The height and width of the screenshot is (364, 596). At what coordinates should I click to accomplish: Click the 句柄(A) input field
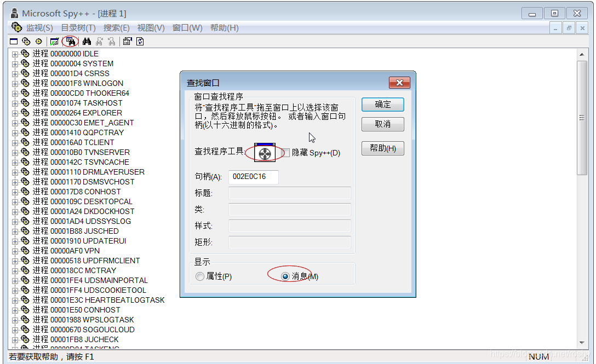click(254, 177)
